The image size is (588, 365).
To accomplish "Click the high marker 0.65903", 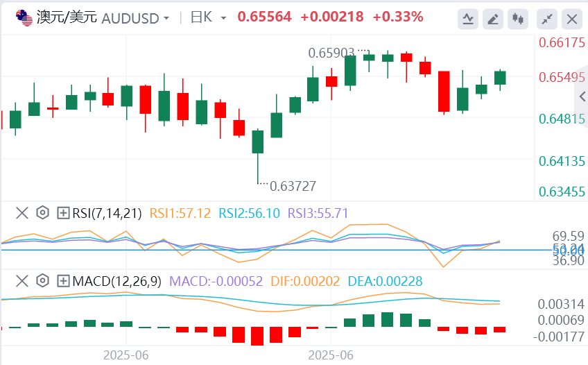I will (331, 53).
